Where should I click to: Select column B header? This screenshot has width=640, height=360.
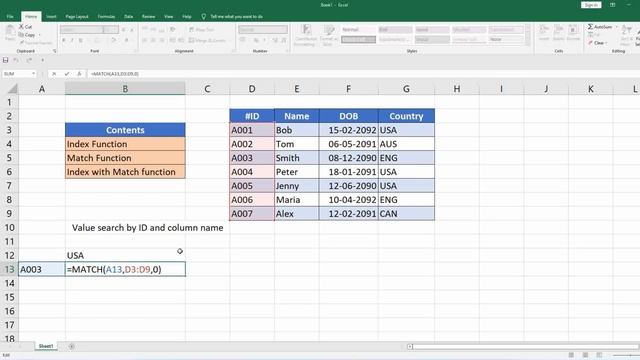tap(125, 88)
